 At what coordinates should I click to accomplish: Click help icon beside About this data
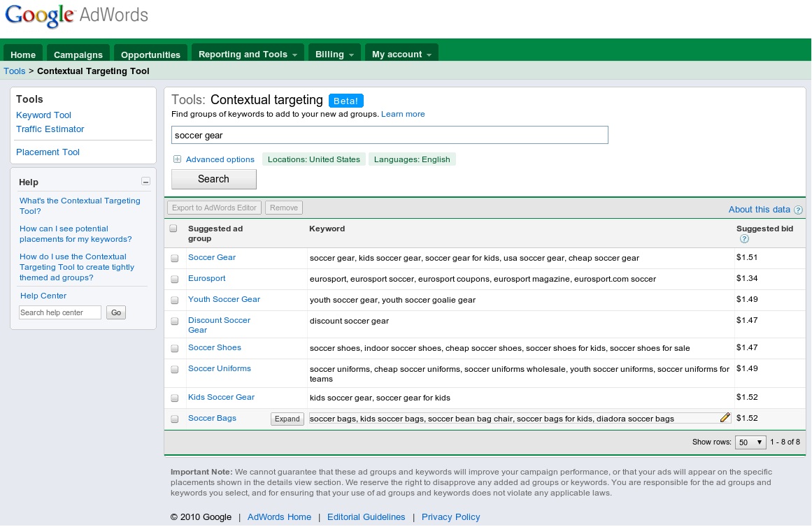coord(798,210)
